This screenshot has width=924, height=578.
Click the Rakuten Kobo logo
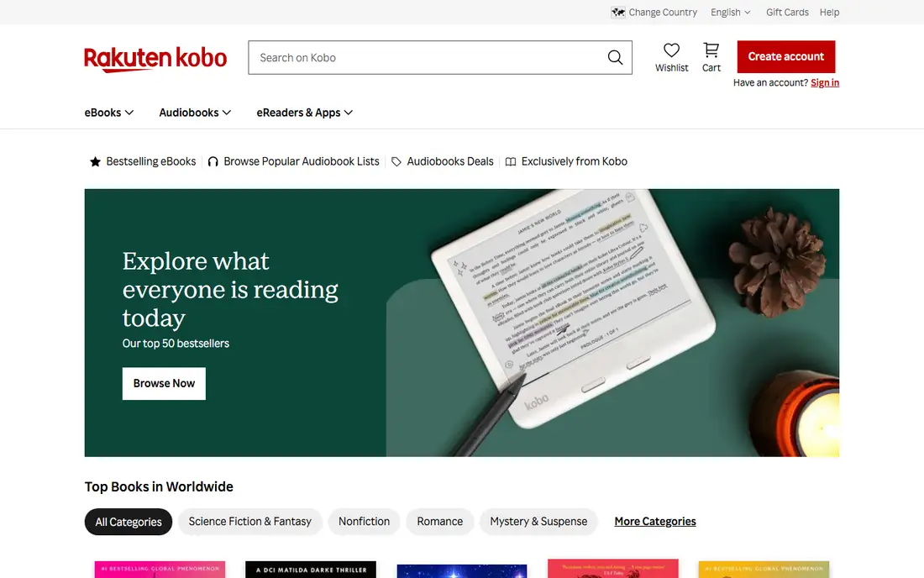click(x=155, y=59)
